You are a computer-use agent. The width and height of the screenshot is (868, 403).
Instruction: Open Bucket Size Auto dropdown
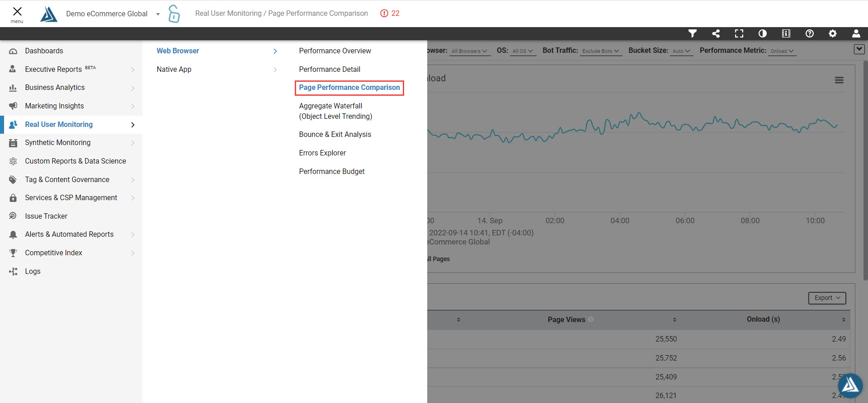click(682, 51)
